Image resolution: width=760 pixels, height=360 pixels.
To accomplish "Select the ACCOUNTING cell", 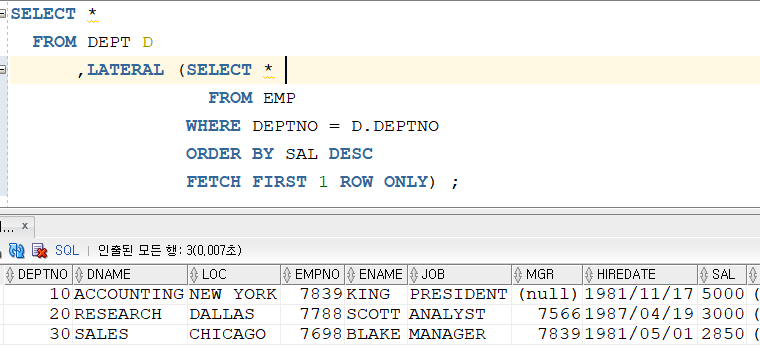I will point(130,294).
